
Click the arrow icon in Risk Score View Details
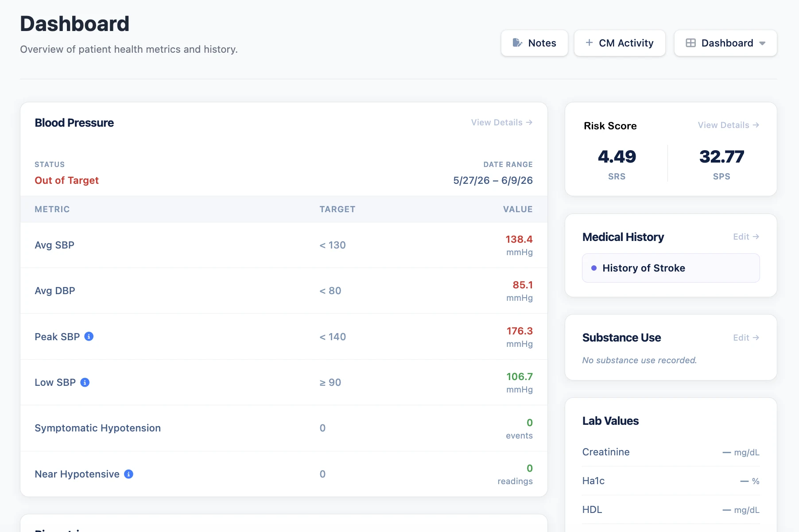pos(756,125)
